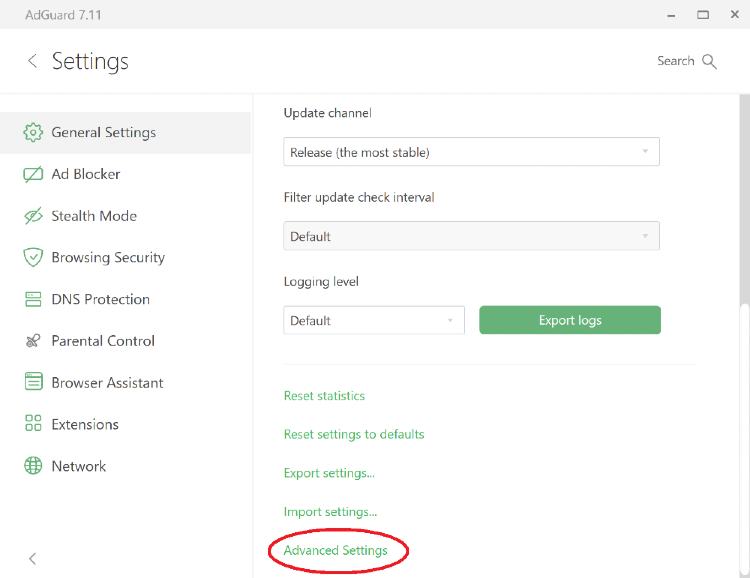Collapse the sidebar with bottom arrow

pyautogui.click(x=33, y=558)
